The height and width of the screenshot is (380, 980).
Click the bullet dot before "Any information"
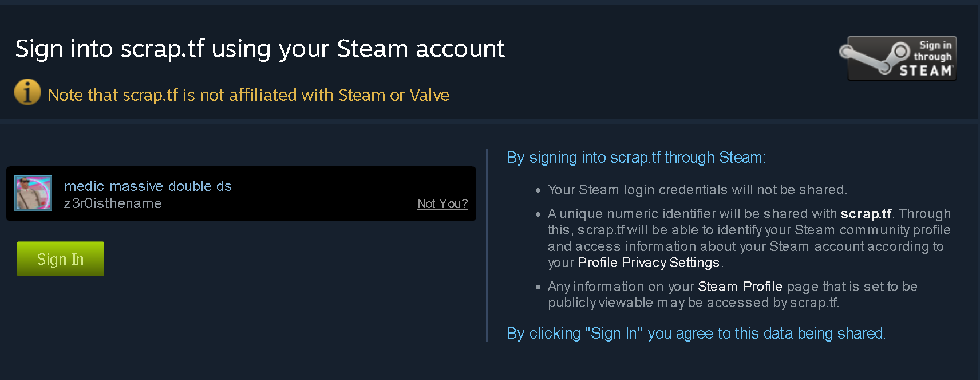[x=538, y=287]
